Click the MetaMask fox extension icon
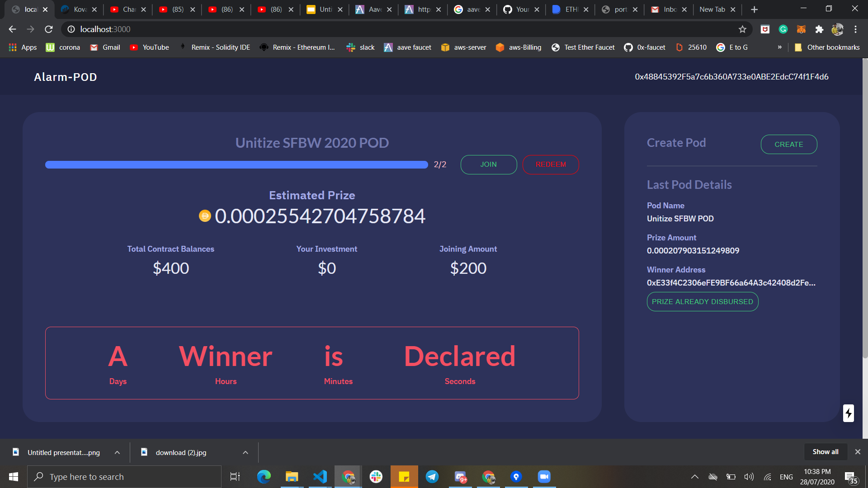This screenshot has height=488, width=868. point(801,29)
